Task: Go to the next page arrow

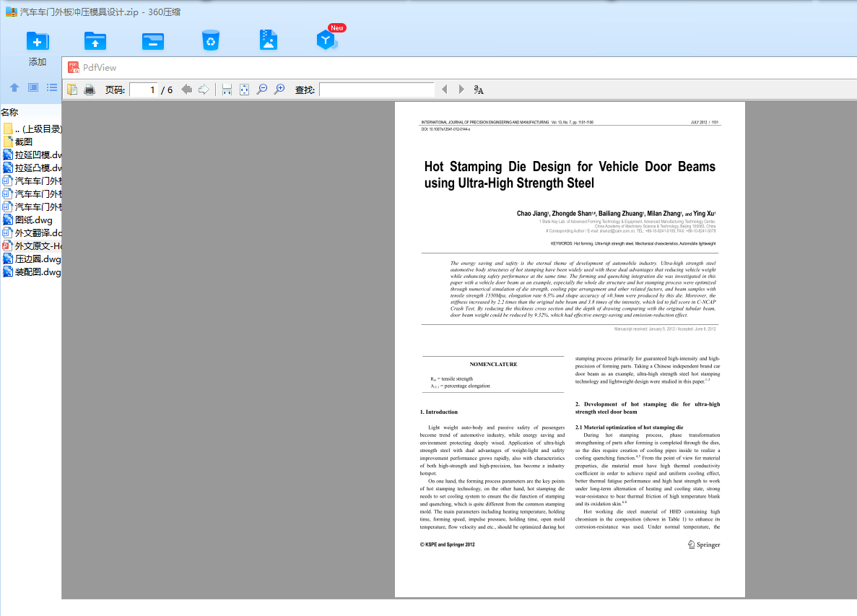Action: 204,89
